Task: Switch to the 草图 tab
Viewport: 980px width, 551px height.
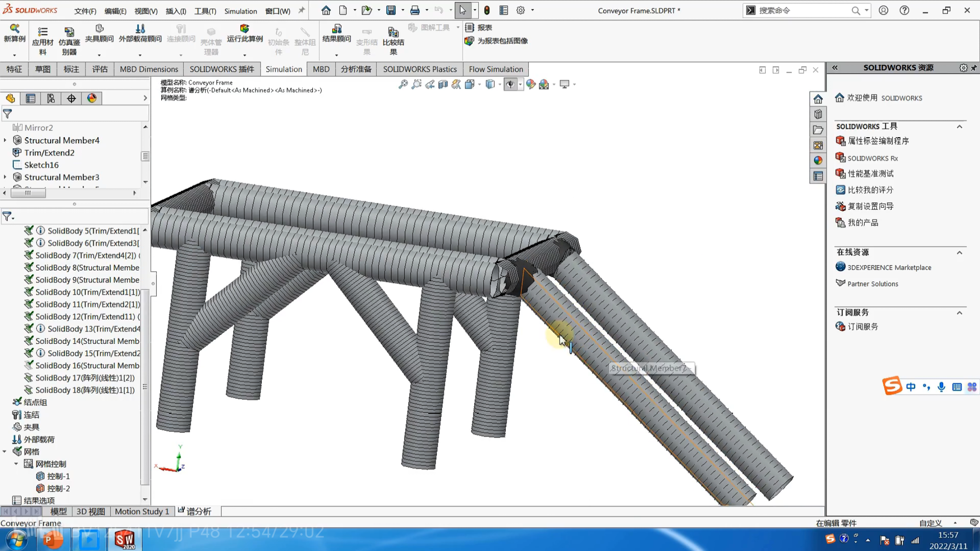Action: click(x=43, y=69)
